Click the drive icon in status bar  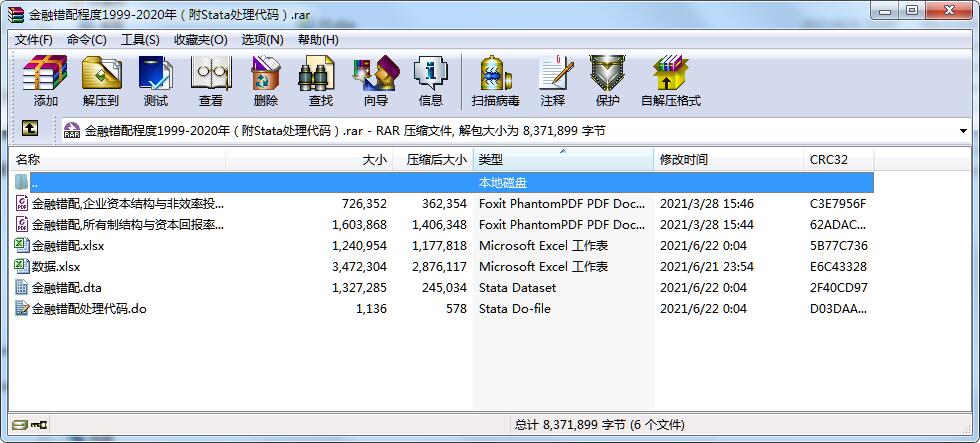tap(19, 425)
